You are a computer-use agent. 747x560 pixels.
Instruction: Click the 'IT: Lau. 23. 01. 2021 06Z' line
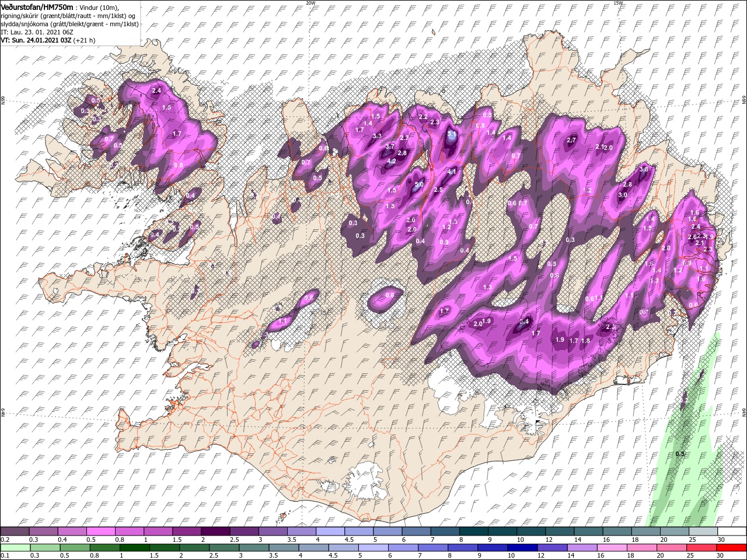tap(36, 32)
